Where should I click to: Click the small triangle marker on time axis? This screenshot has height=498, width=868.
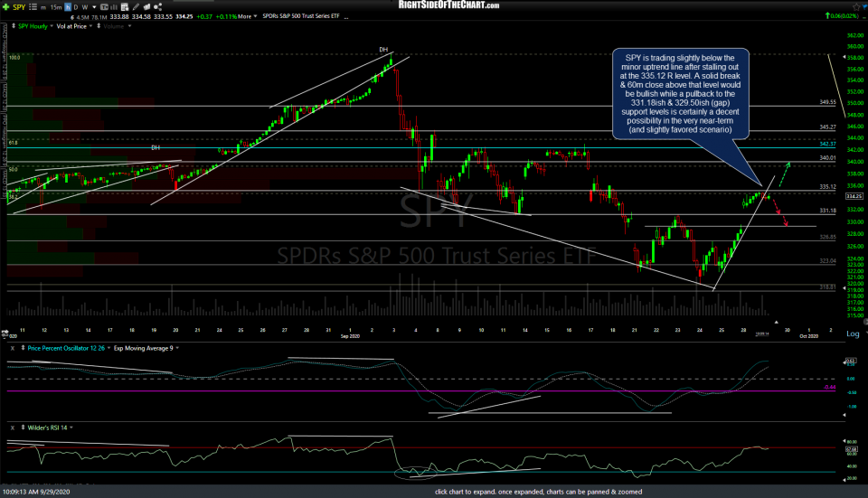pyautogui.click(x=776, y=322)
